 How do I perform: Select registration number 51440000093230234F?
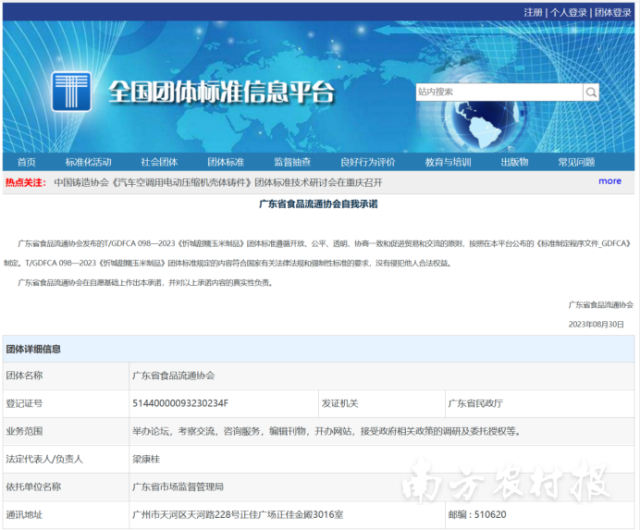180,403
